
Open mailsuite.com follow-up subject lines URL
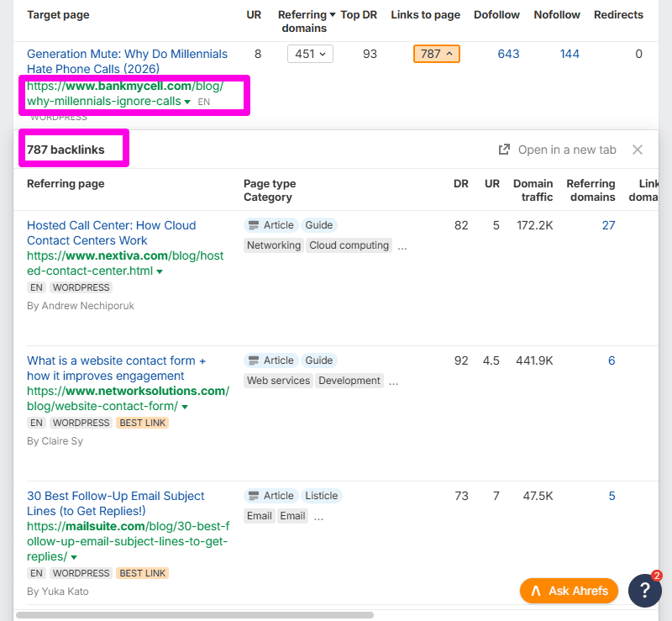pyautogui.click(x=129, y=542)
